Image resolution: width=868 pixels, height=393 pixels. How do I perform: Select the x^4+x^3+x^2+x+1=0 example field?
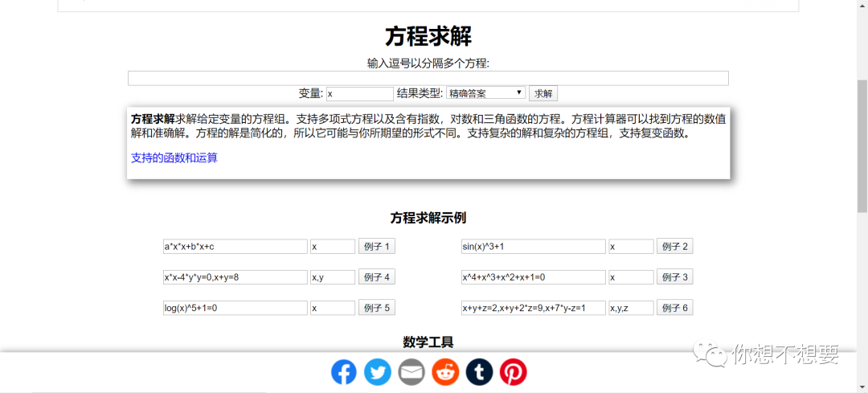tap(533, 276)
